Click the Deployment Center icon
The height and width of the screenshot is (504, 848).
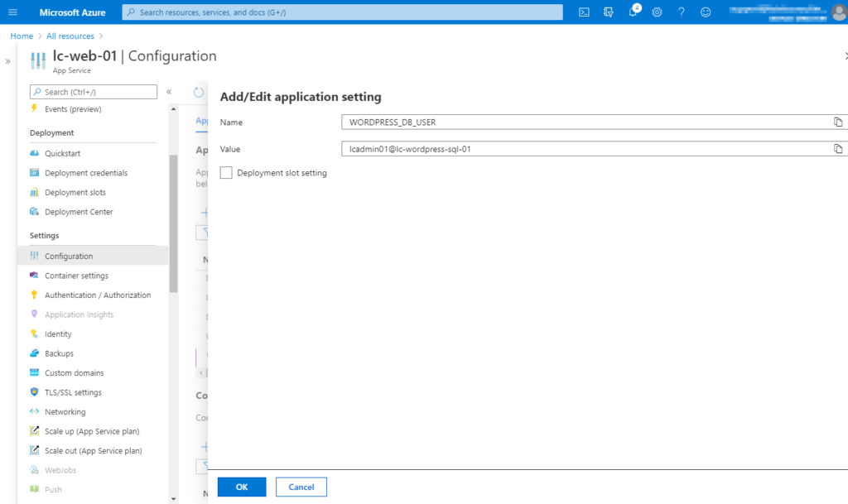pos(35,211)
